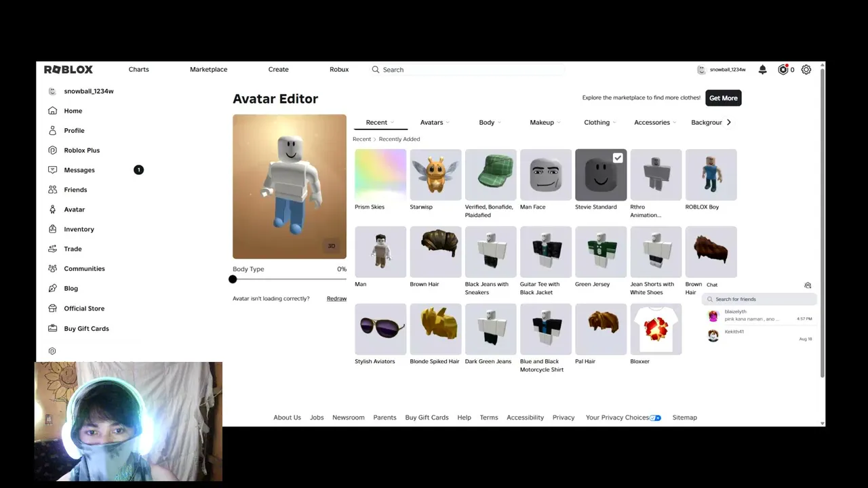
Task: Open the Friends sidebar icon
Action: pos(52,190)
